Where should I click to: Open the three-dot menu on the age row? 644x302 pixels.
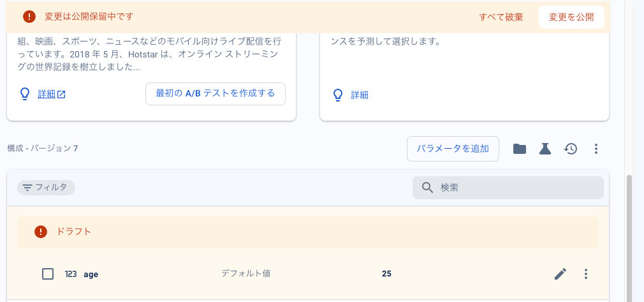click(x=586, y=274)
